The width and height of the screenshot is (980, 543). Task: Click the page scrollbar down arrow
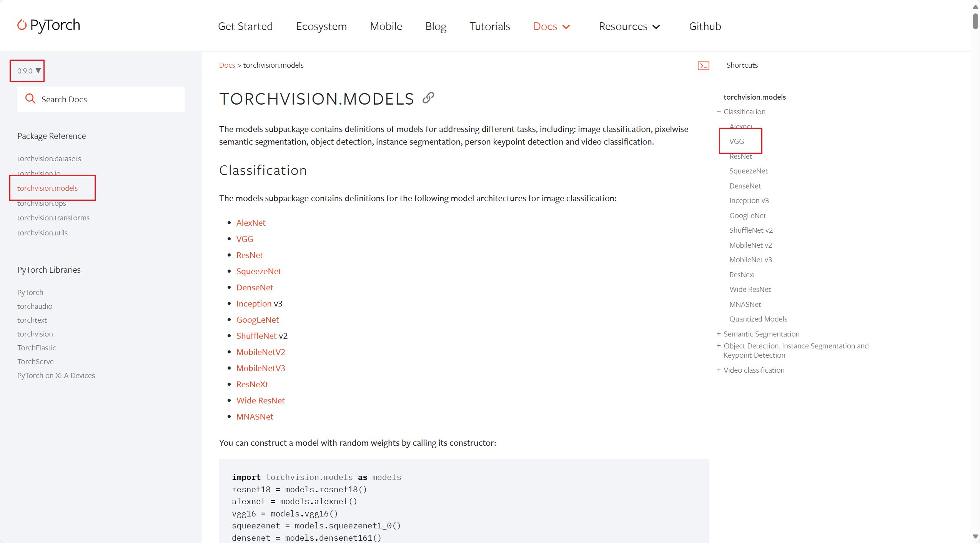point(975,536)
